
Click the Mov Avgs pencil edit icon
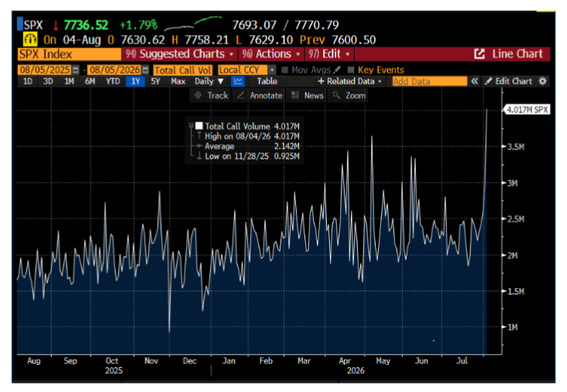tap(337, 70)
